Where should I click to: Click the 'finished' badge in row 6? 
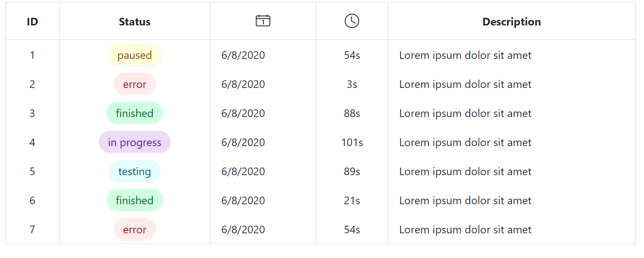(x=135, y=201)
